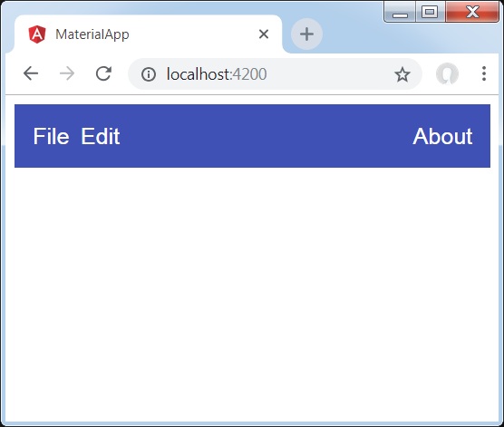Click the Angular favicon on the tab
Screen dimensions: 504x427
click(37, 34)
